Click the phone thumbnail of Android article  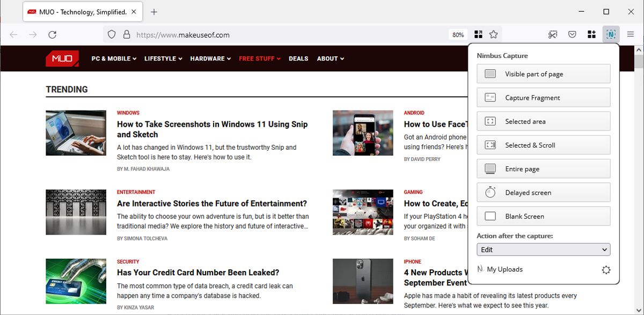[x=363, y=133]
